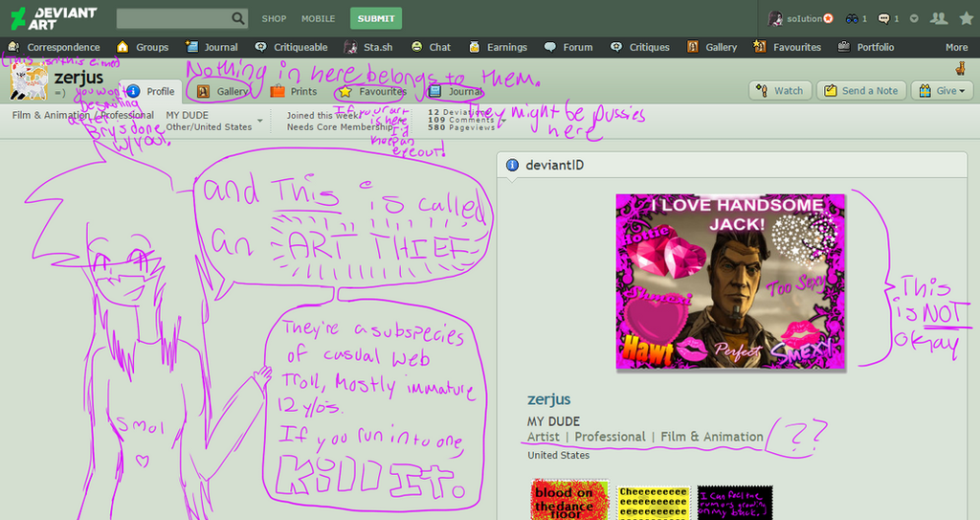
Task: Select the Favourites profile tab
Action: (x=372, y=91)
